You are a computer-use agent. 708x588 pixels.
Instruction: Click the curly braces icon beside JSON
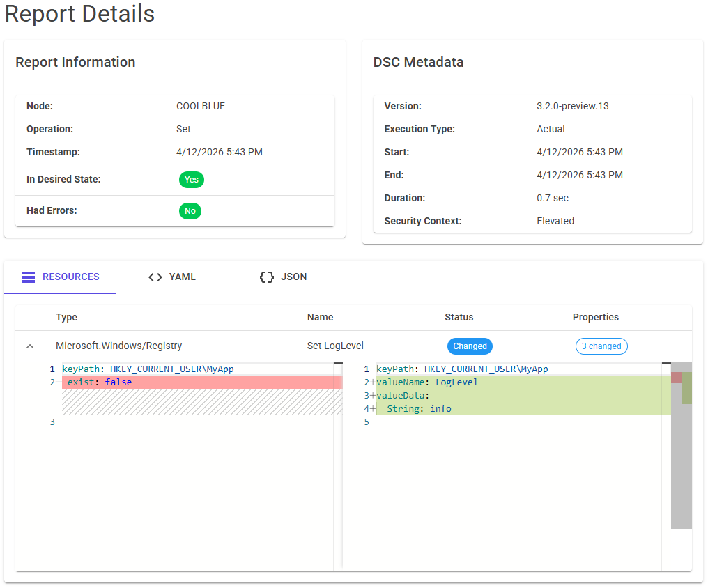[265, 277]
